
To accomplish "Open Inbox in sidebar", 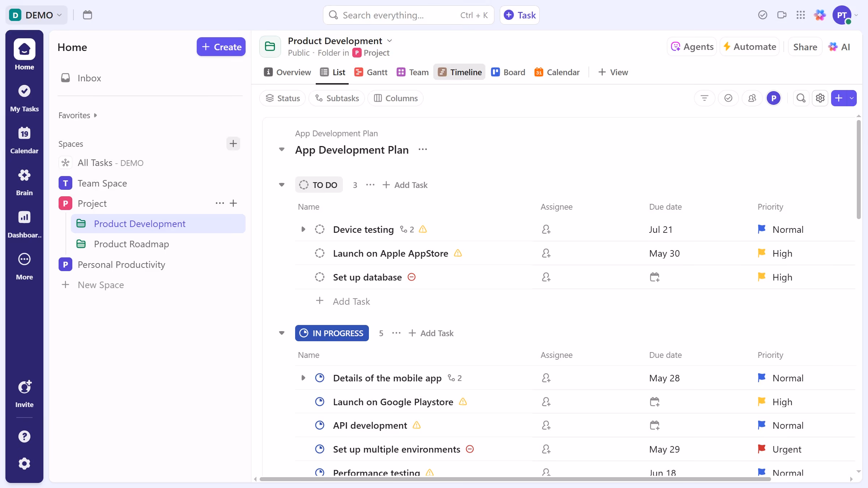I will tap(150, 78).
